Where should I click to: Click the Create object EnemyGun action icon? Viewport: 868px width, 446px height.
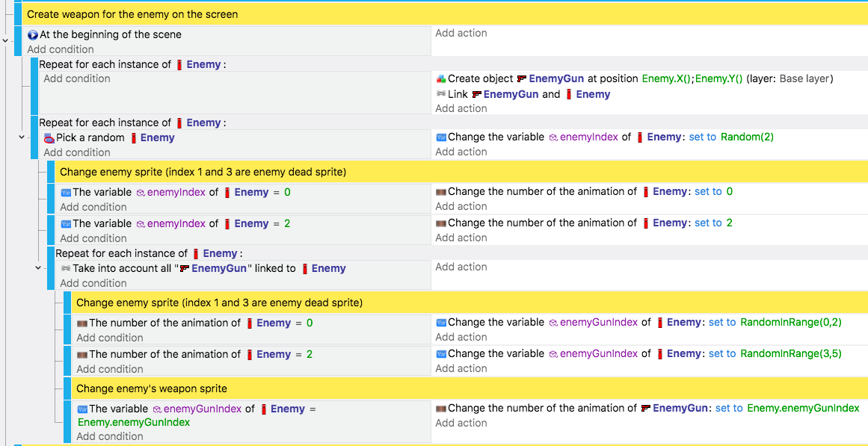(x=440, y=79)
